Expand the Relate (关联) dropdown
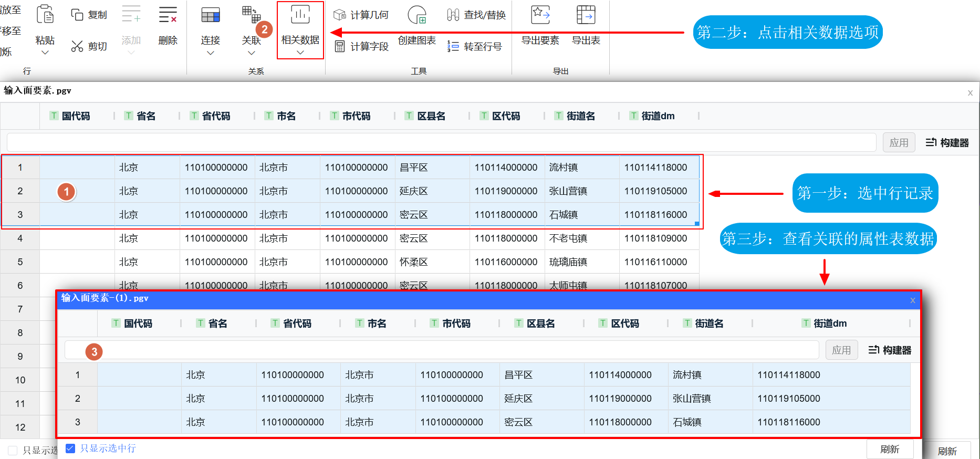Screen dimensions: 980x459 [251, 53]
